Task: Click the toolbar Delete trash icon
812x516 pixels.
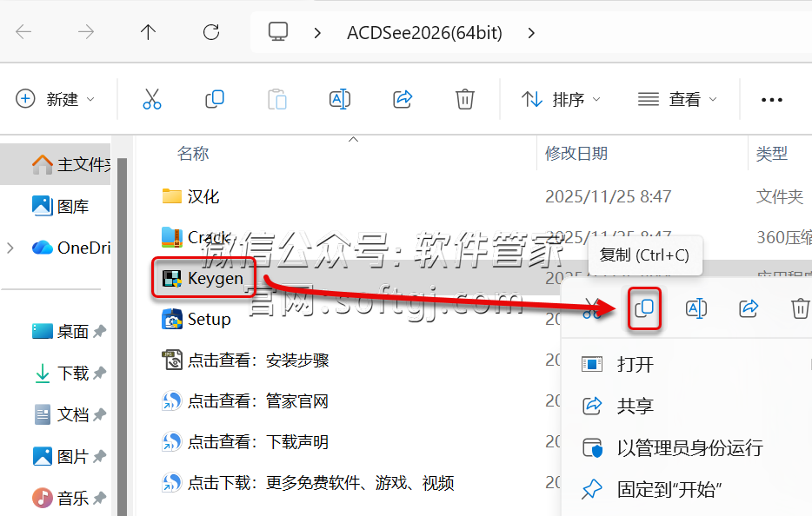Action: tap(464, 99)
